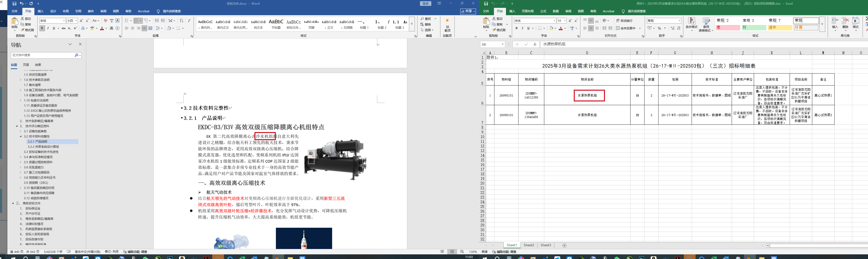Toggle Italic in Excel's font group
The width and height of the screenshot is (868, 259).
522,28
